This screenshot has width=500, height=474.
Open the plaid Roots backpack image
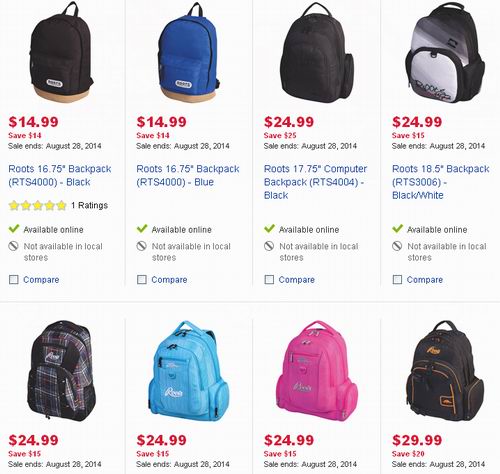(61, 371)
